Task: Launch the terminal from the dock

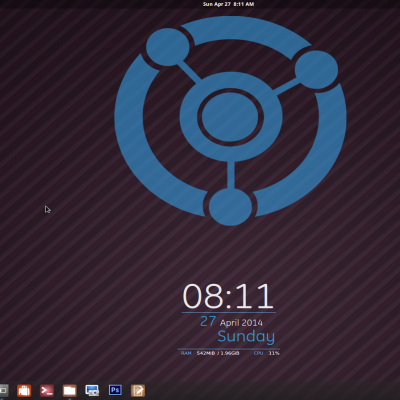Action: coord(47,390)
